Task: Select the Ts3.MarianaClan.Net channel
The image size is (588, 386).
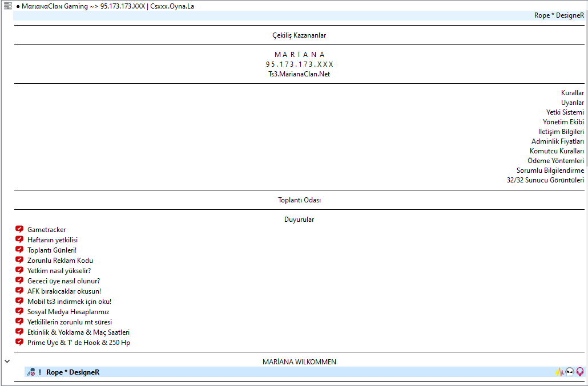Action: click(299, 74)
